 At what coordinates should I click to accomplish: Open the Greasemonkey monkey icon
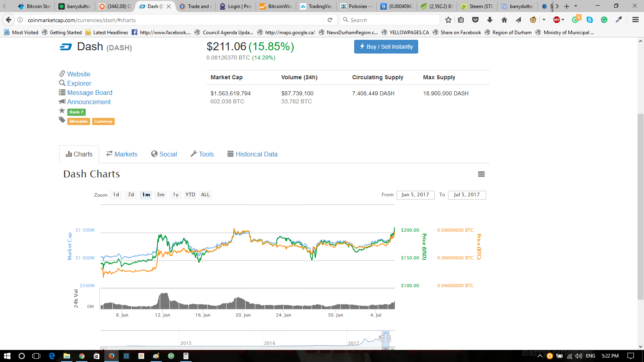point(533,20)
